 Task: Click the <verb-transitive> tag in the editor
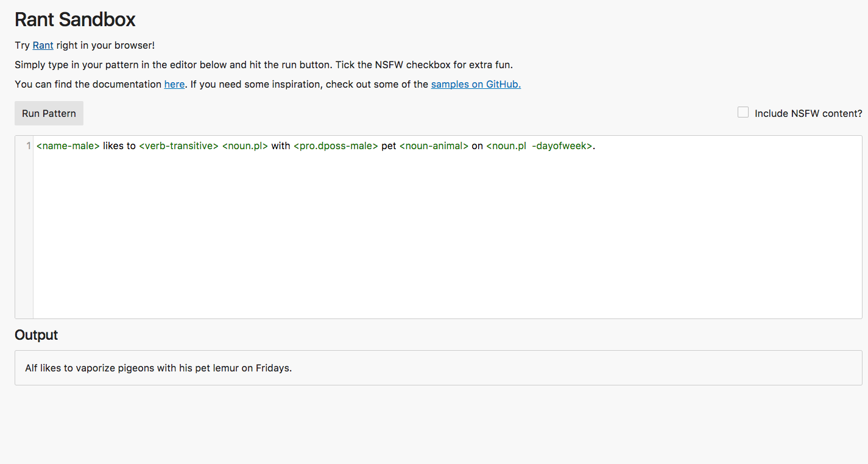point(178,146)
